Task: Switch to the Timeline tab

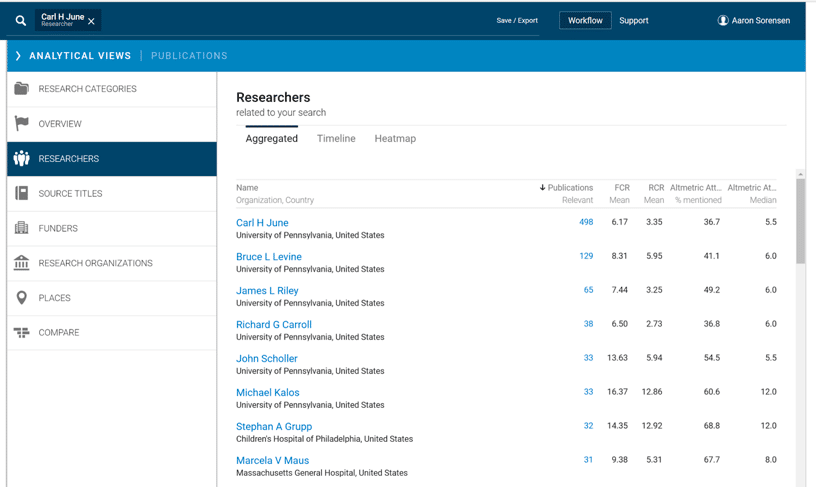Action: (x=336, y=139)
